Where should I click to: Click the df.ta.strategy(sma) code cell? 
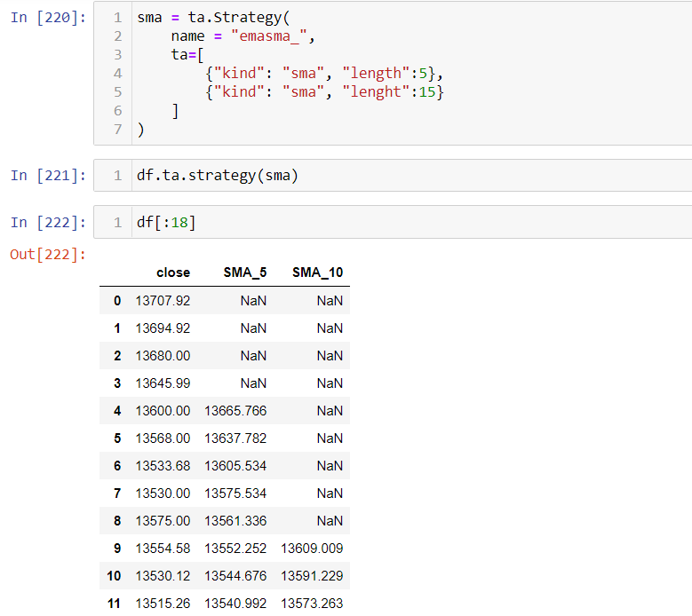tap(393, 176)
